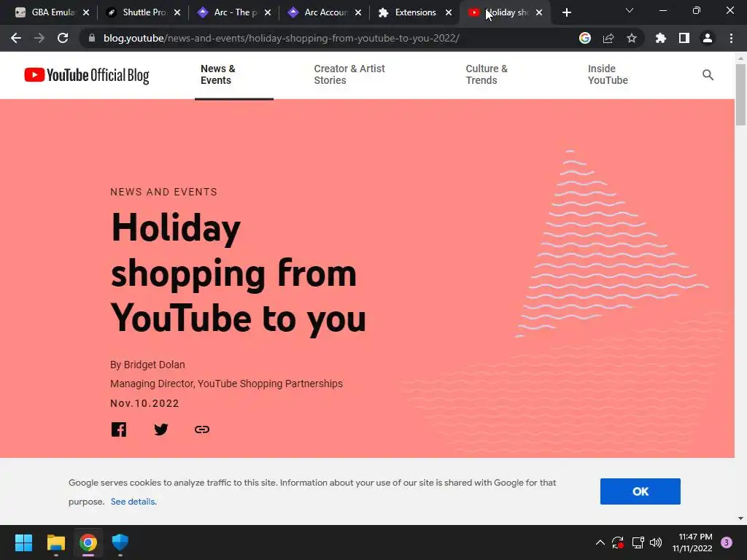
Task: Click the YouTube Official Blog logo
Action: coord(87,75)
